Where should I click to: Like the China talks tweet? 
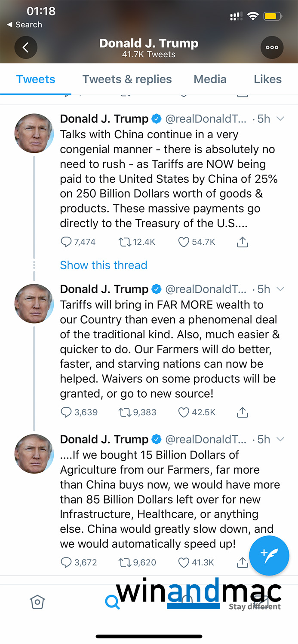[184, 243]
